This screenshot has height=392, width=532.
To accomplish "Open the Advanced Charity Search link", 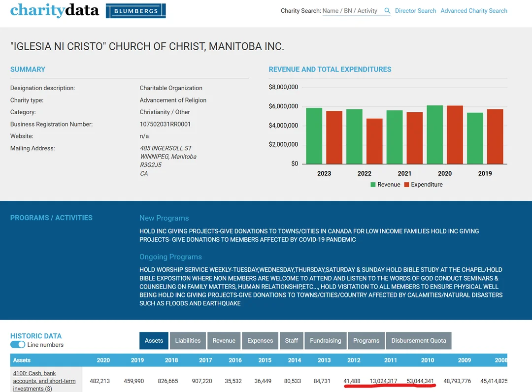I will point(474,11).
